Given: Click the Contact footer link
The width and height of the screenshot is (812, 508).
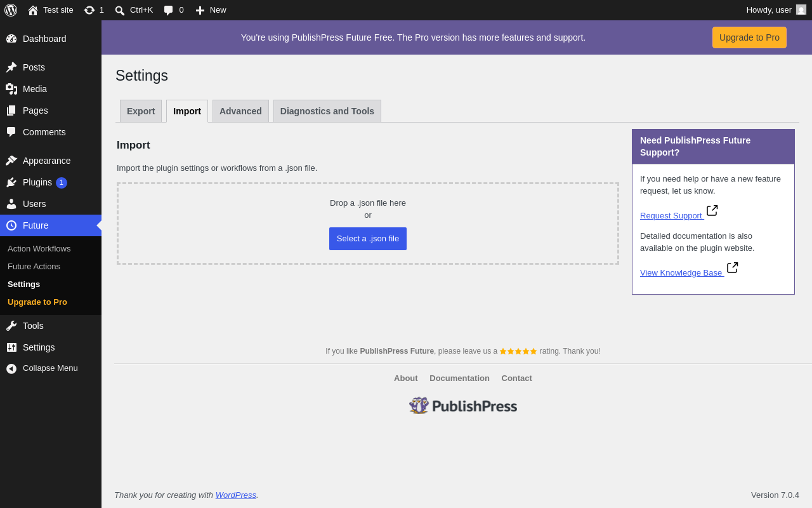Looking at the screenshot, I should [x=517, y=378].
